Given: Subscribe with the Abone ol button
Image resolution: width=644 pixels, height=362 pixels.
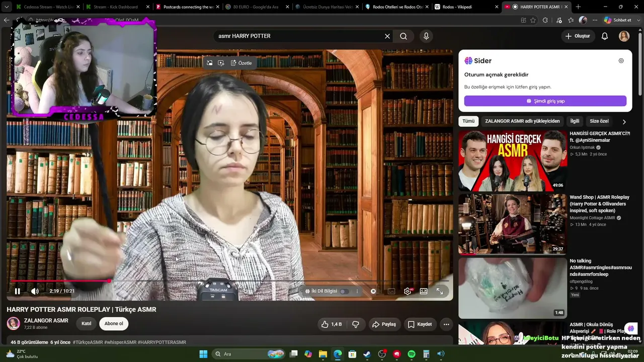Looking at the screenshot, I should pyautogui.click(x=114, y=324).
